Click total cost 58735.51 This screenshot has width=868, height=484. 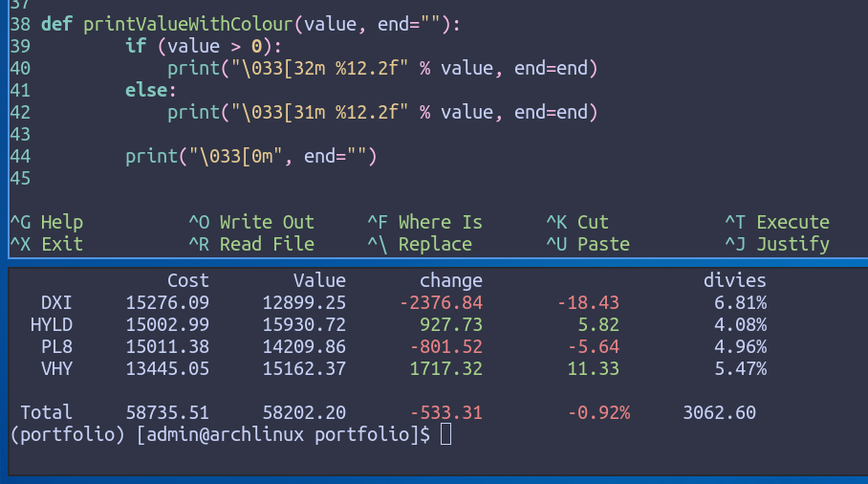167,412
